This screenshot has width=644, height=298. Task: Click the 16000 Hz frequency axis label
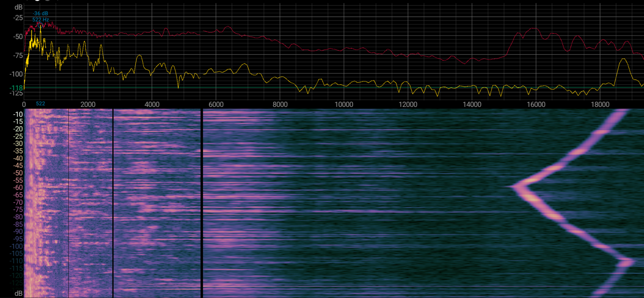(x=536, y=104)
